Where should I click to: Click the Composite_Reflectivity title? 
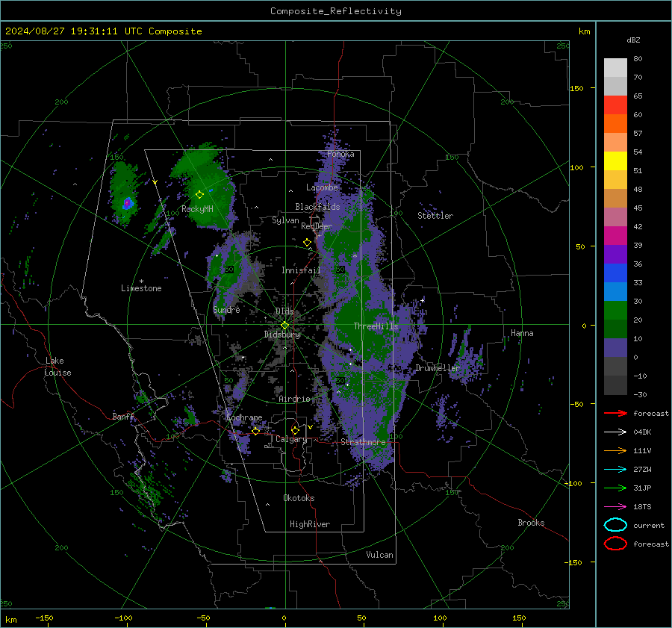pos(336,11)
